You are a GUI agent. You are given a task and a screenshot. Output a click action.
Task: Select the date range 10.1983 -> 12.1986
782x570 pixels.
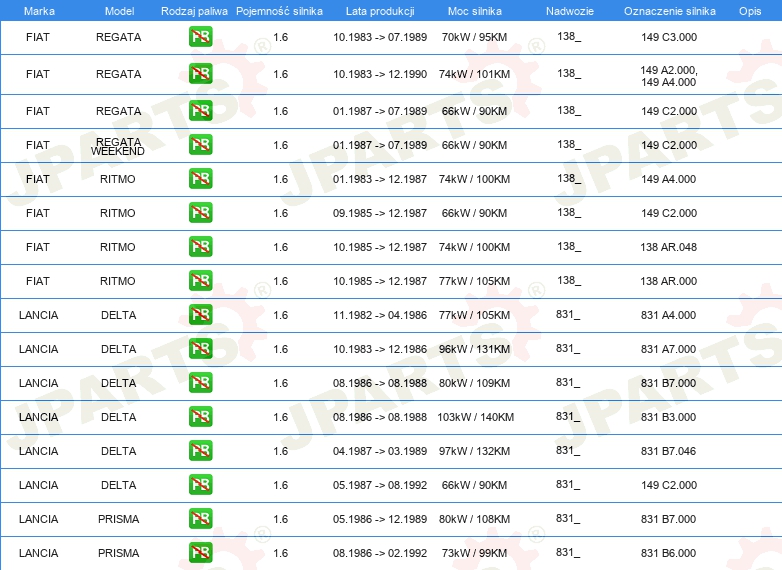pos(380,349)
